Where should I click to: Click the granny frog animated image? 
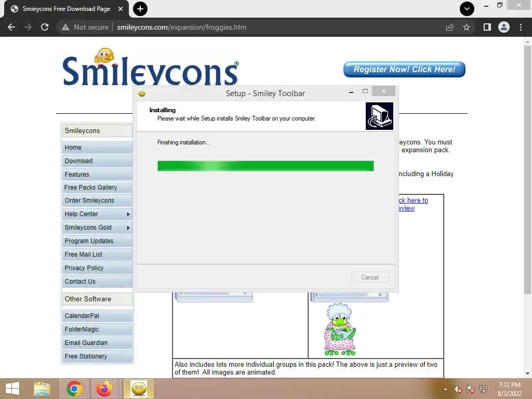(340, 329)
